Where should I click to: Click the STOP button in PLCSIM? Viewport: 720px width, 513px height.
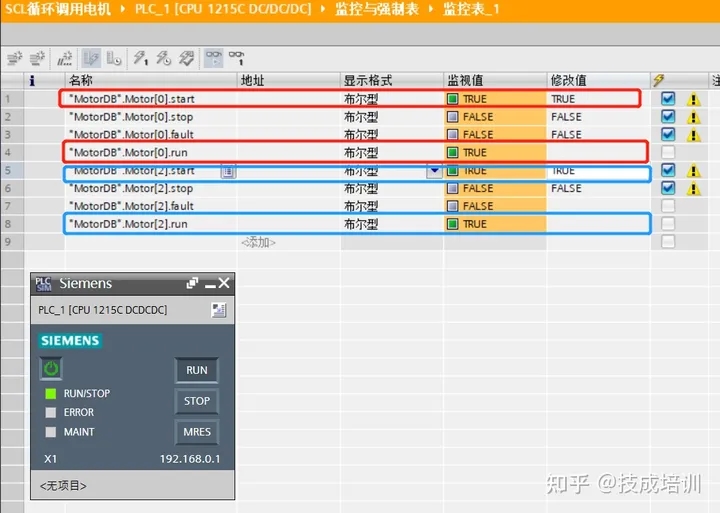[197, 401]
